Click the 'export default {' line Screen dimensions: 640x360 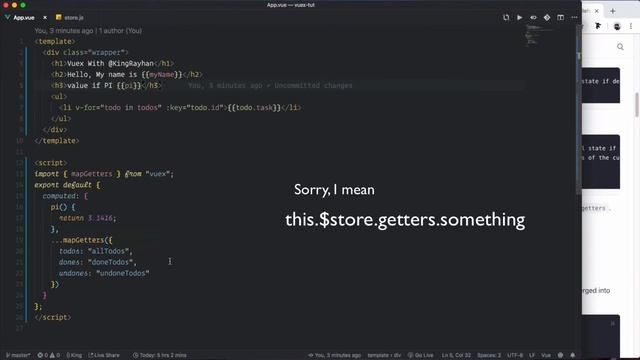[67, 184]
